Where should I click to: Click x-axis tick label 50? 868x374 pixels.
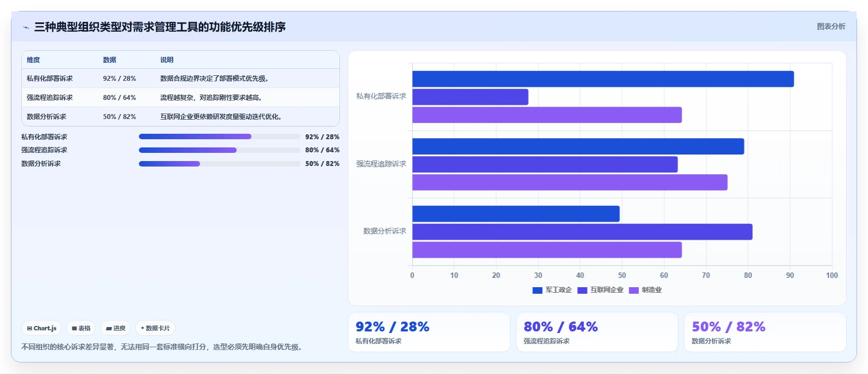(622, 276)
